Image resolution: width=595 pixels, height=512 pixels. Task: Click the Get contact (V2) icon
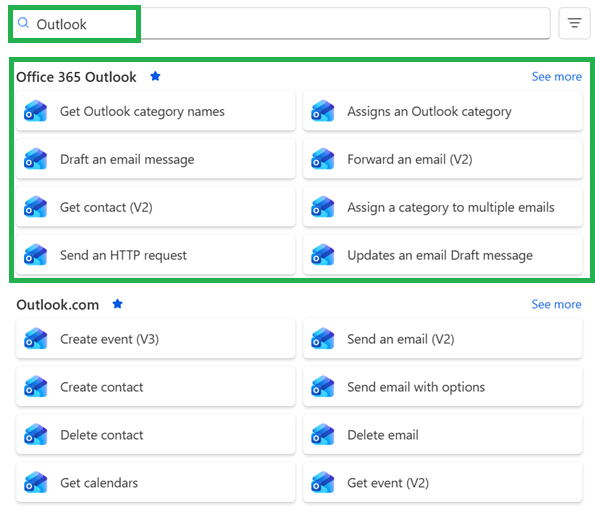(x=35, y=207)
